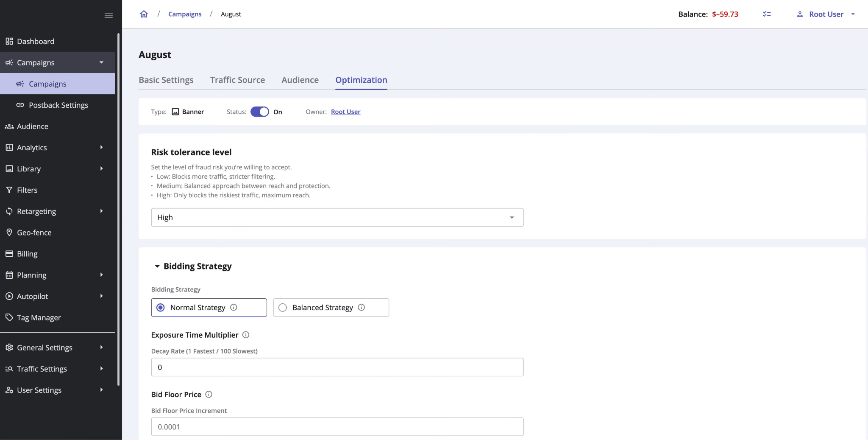The width and height of the screenshot is (868, 440).
Task: Toggle the campaign Status switch off
Action: tap(259, 112)
